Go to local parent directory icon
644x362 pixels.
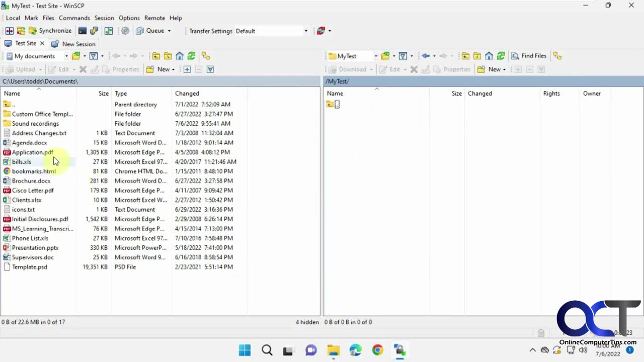coord(156,56)
